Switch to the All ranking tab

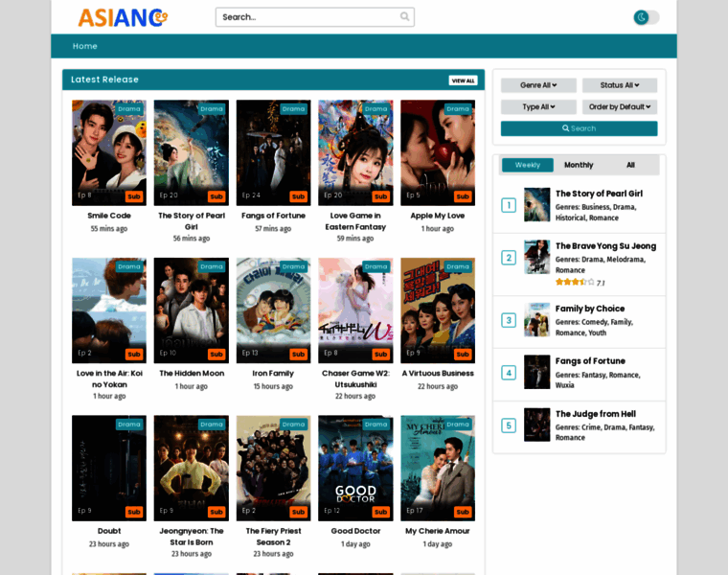(630, 165)
